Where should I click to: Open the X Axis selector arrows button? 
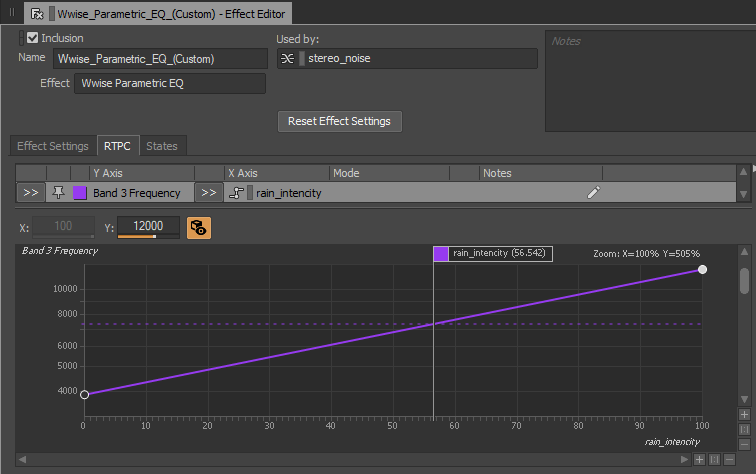pyautogui.click(x=209, y=193)
